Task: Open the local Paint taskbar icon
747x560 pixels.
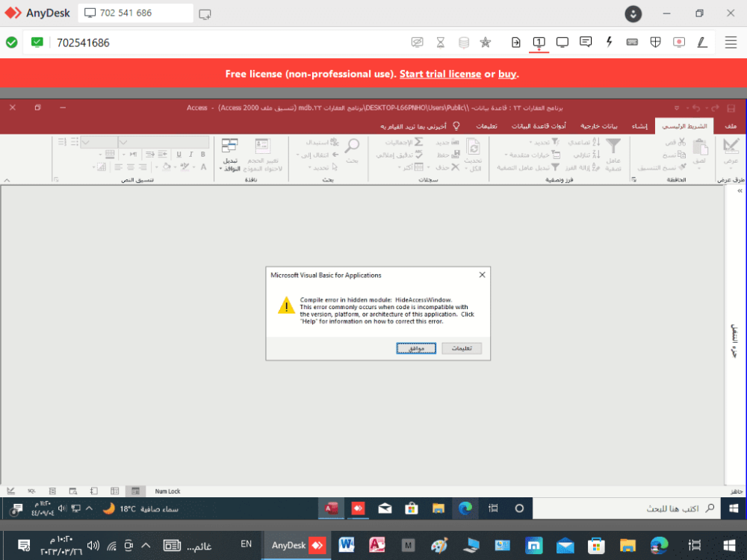Action: pyautogui.click(x=439, y=545)
